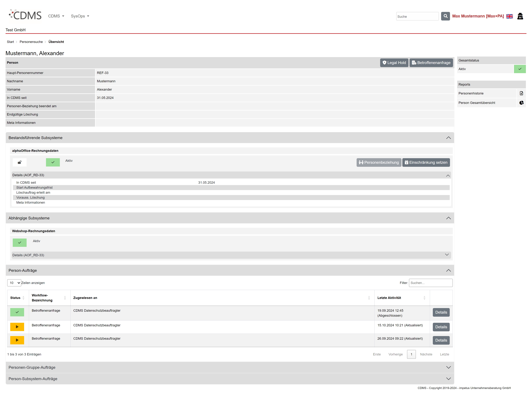Click the magnifier search button

pos(445,16)
